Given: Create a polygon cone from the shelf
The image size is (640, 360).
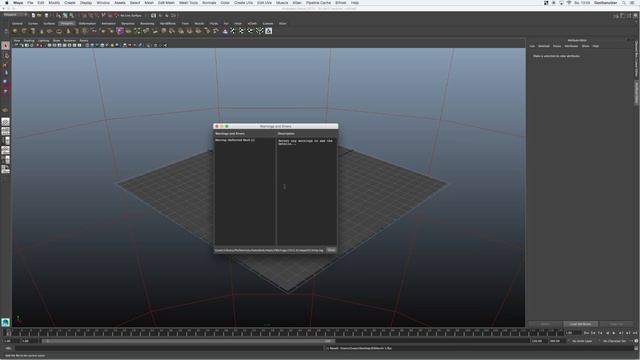Looking at the screenshot, I should tap(41, 31).
